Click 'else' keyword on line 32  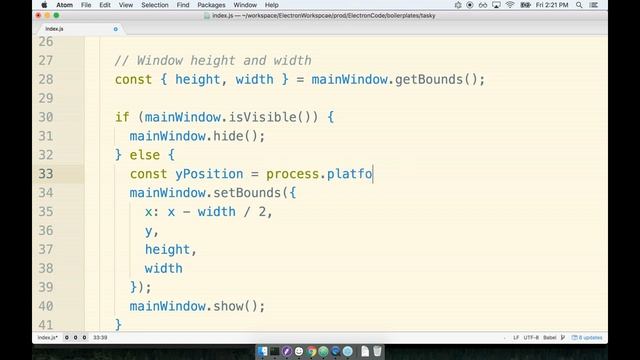[x=144, y=155]
